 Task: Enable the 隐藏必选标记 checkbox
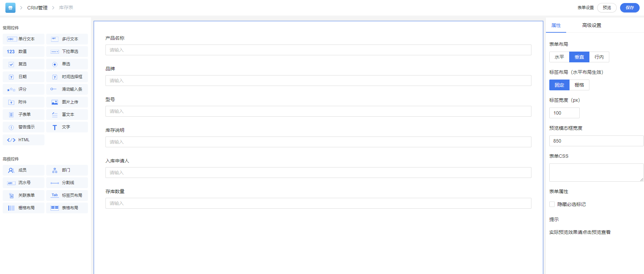point(552,204)
